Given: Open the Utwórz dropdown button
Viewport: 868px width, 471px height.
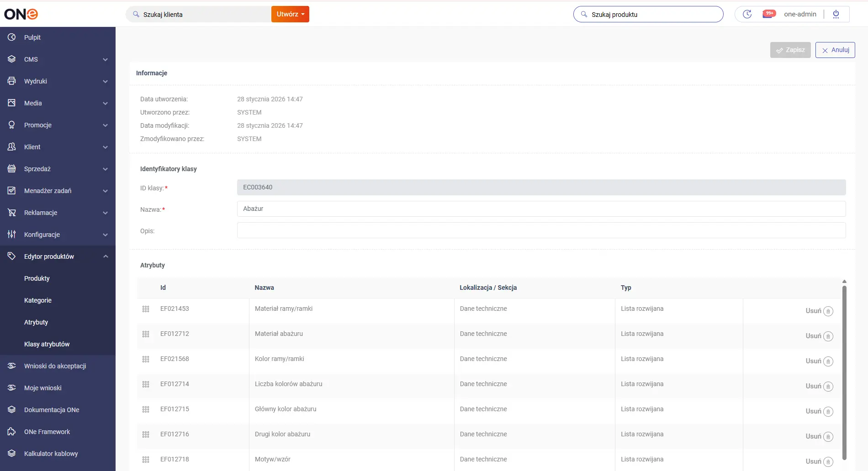Looking at the screenshot, I should [x=290, y=14].
